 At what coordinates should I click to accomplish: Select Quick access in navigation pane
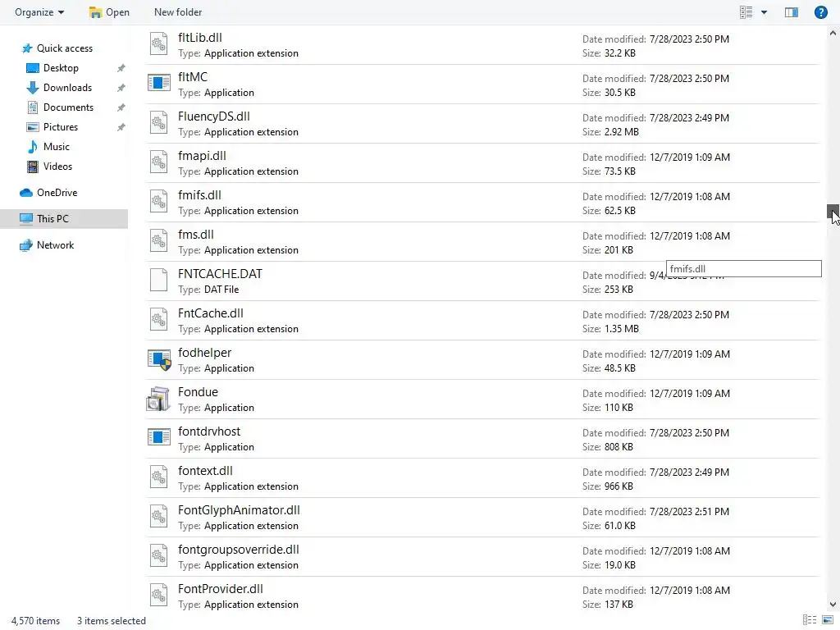point(64,48)
